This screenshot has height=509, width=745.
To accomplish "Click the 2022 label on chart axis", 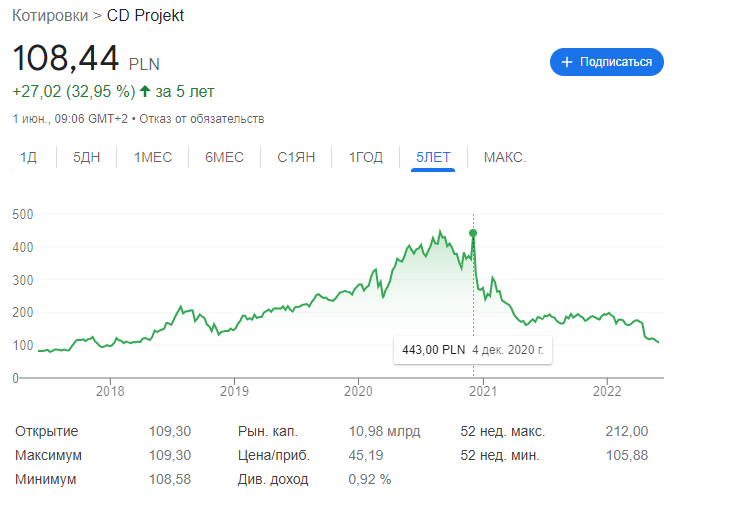I will click(x=607, y=391).
